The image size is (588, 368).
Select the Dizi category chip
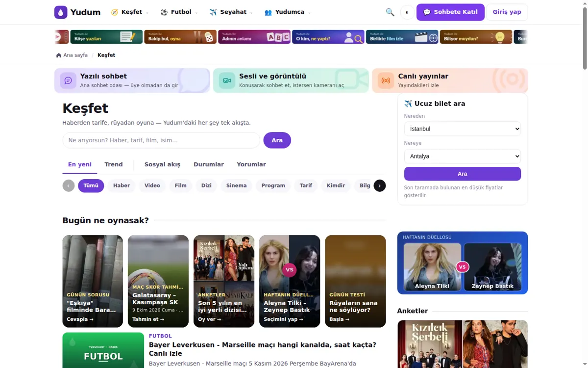206,185
